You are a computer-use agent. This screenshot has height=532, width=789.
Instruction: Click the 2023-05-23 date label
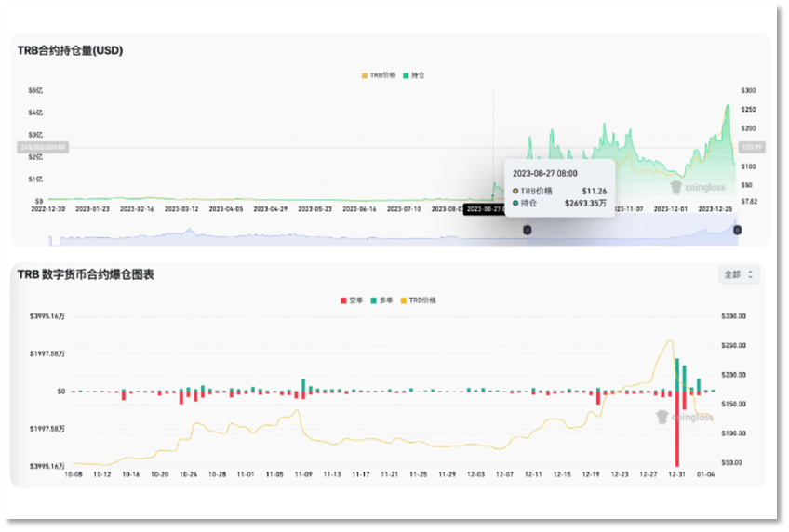point(315,209)
